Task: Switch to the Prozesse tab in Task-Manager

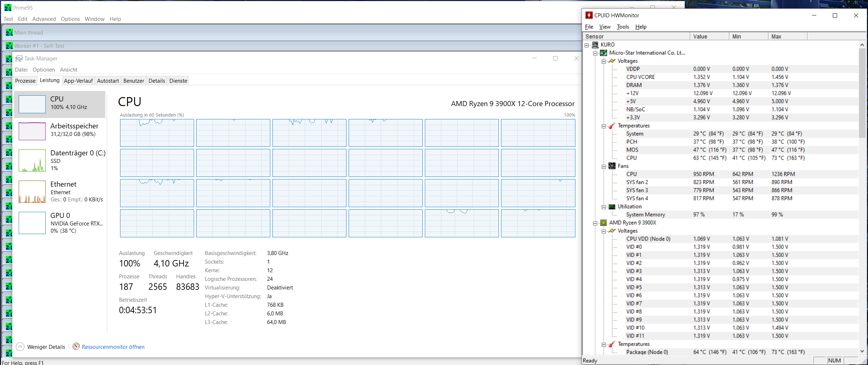Action: click(25, 81)
